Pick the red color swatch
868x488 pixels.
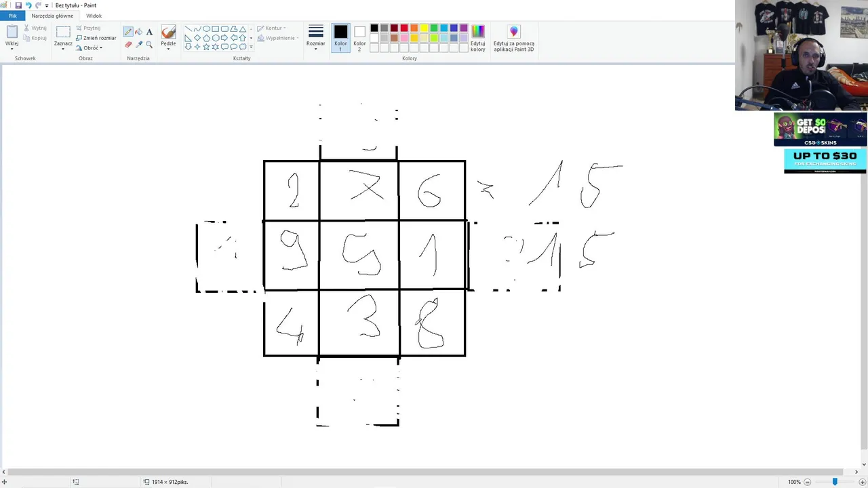[x=404, y=28]
